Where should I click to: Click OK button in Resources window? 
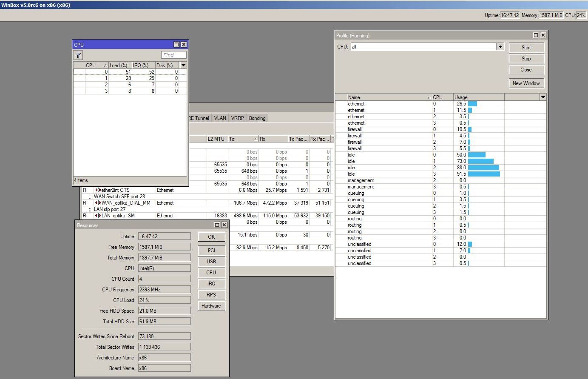click(211, 237)
